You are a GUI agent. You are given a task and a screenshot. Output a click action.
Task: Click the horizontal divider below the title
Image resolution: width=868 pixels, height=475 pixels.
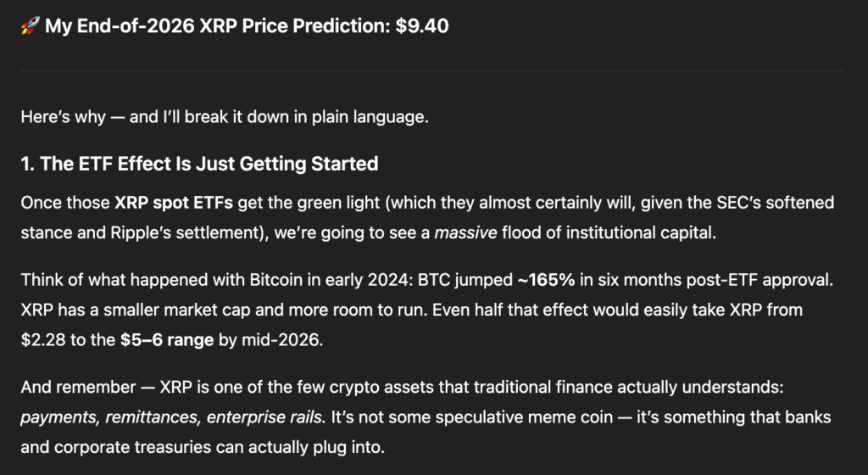(432, 70)
